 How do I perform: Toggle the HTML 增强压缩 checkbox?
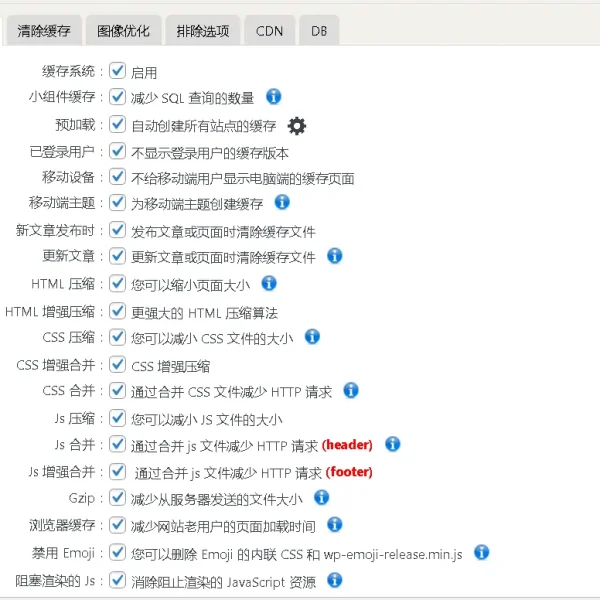(117, 311)
